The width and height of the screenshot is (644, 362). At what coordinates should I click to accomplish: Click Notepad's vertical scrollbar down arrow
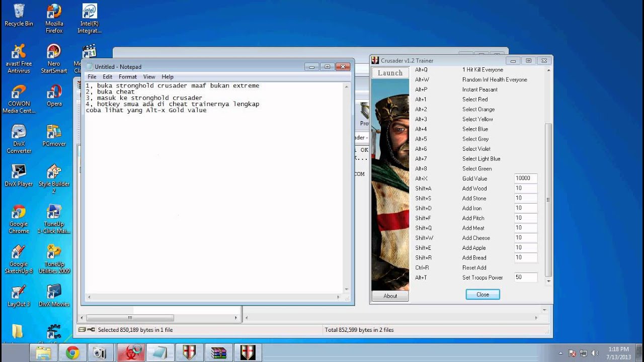tap(346, 289)
